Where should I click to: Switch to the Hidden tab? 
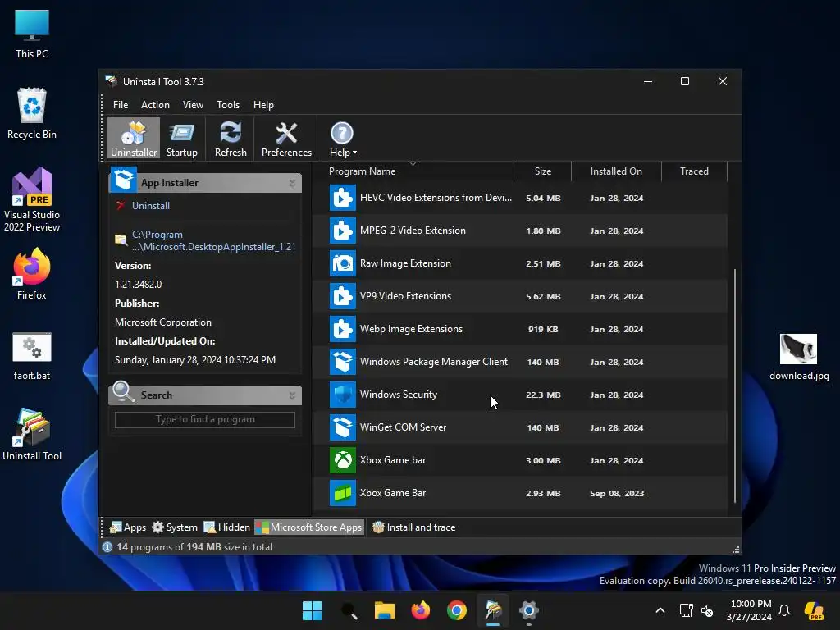click(x=227, y=527)
